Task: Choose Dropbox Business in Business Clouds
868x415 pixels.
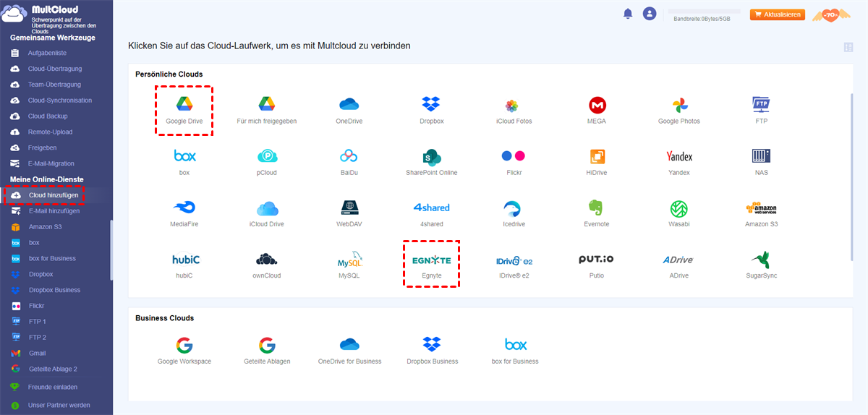Action: pos(432,345)
